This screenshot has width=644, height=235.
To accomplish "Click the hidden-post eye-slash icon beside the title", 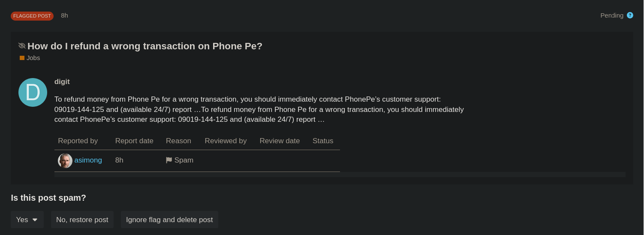I will point(22,45).
